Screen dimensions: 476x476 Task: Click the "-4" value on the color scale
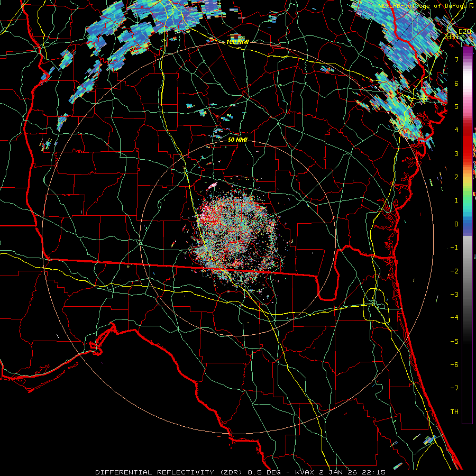(454, 318)
